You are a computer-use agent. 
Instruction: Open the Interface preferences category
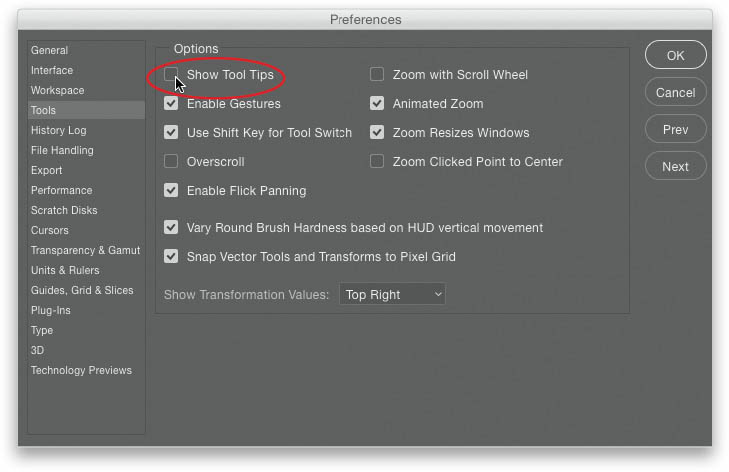pos(52,70)
